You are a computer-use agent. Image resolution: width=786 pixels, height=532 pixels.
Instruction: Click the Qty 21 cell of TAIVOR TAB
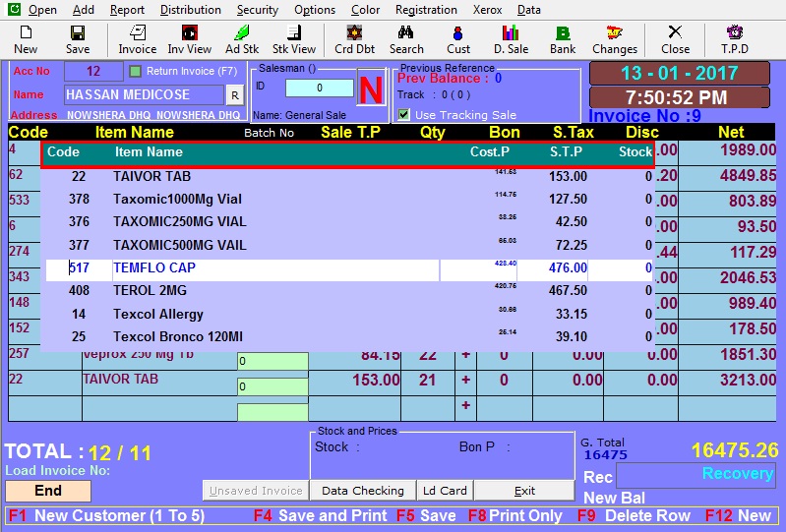pyautogui.click(x=427, y=381)
